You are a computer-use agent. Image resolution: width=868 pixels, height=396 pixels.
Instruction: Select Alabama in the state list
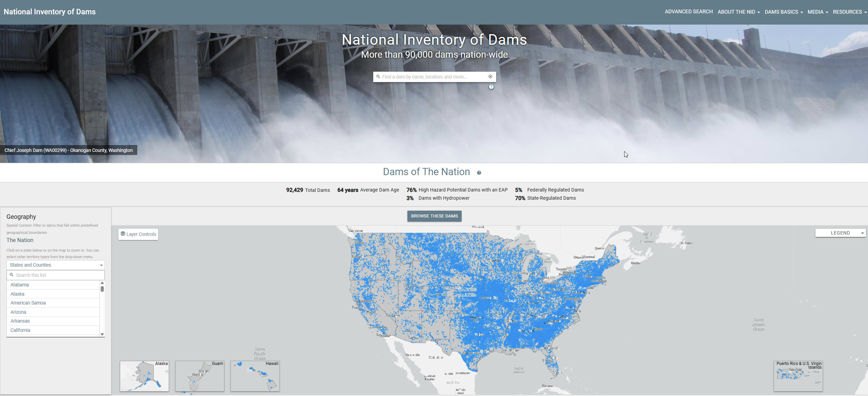pyautogui.click(x=53, y=285)
